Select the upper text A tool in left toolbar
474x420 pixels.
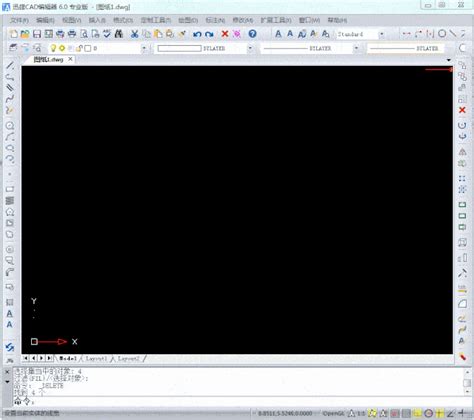click(x=10, y=313)
